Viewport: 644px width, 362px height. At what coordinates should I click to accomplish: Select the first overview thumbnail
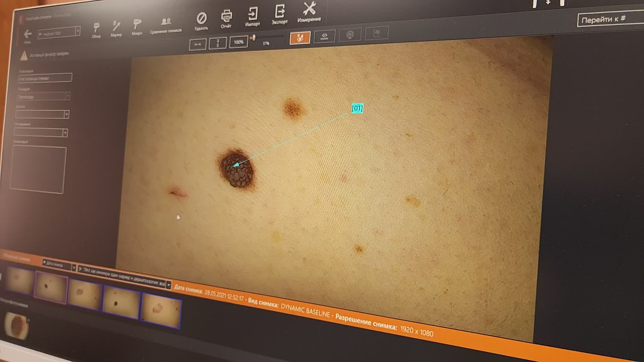pyautogui.click(x=20, y=280)
